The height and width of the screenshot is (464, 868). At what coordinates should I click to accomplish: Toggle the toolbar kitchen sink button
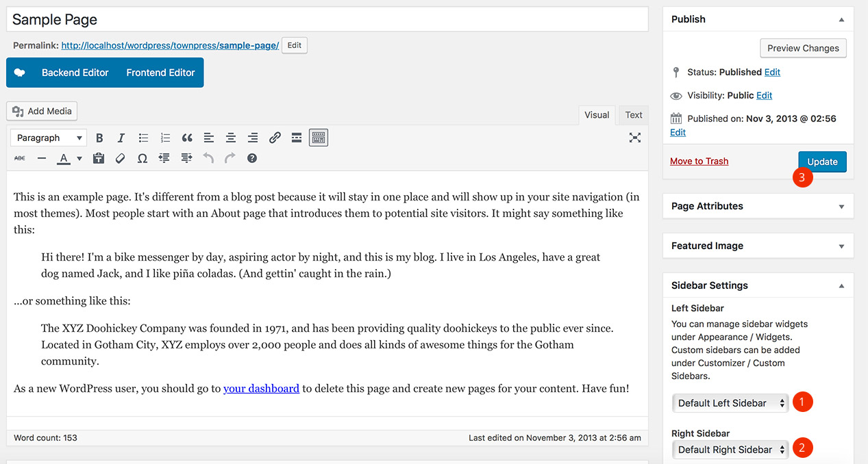pyautogui.click(x=319, y=138)
